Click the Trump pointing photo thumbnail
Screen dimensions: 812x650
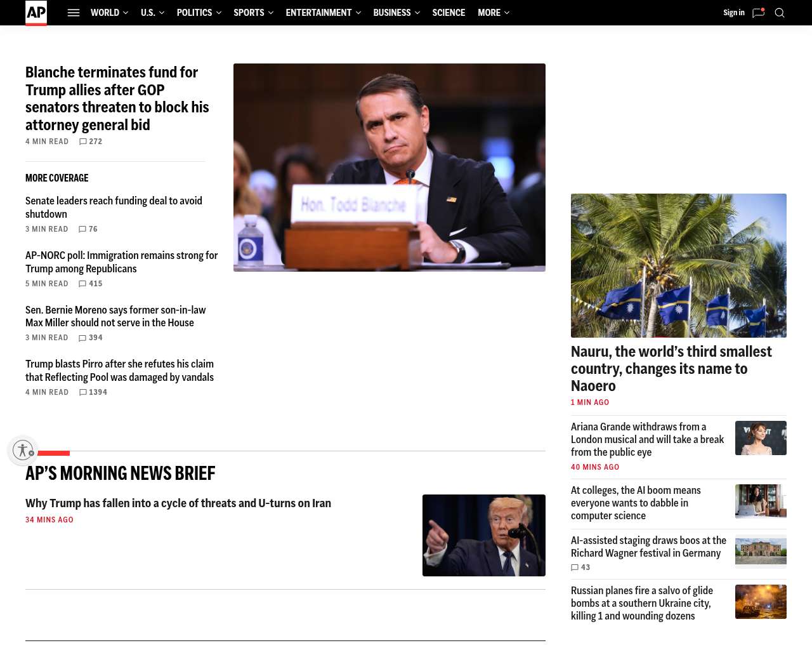[484, 535]
